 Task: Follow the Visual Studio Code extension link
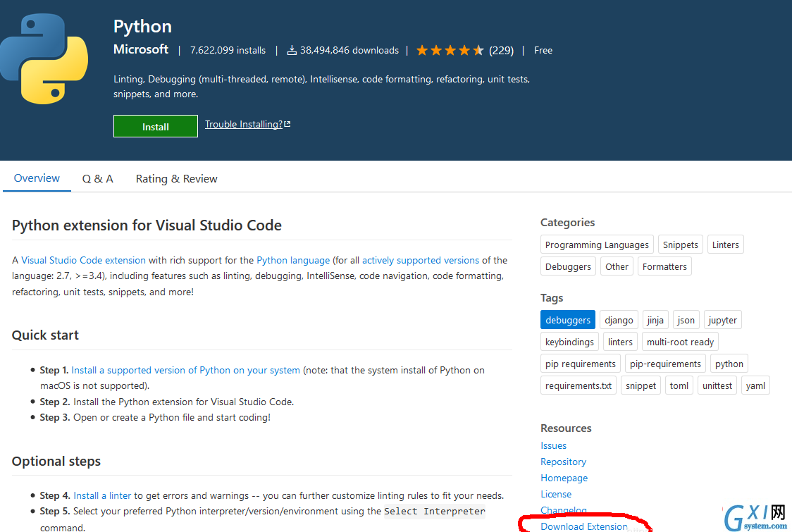coord(83,260)
